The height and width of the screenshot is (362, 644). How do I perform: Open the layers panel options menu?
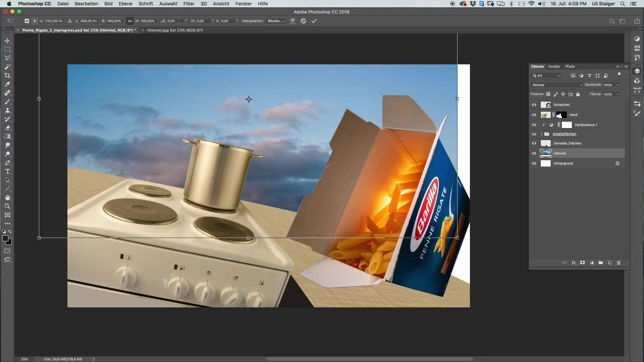tap(626, 66)
